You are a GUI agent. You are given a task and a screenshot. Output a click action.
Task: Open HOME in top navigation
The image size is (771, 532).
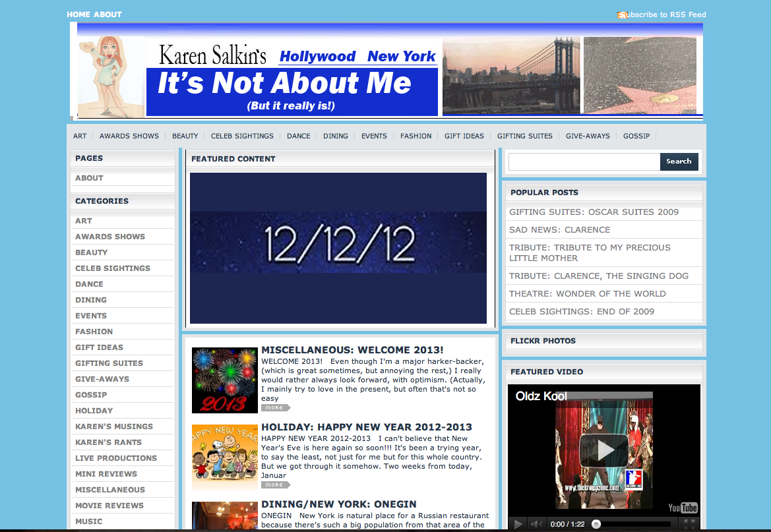coord(78,15)
